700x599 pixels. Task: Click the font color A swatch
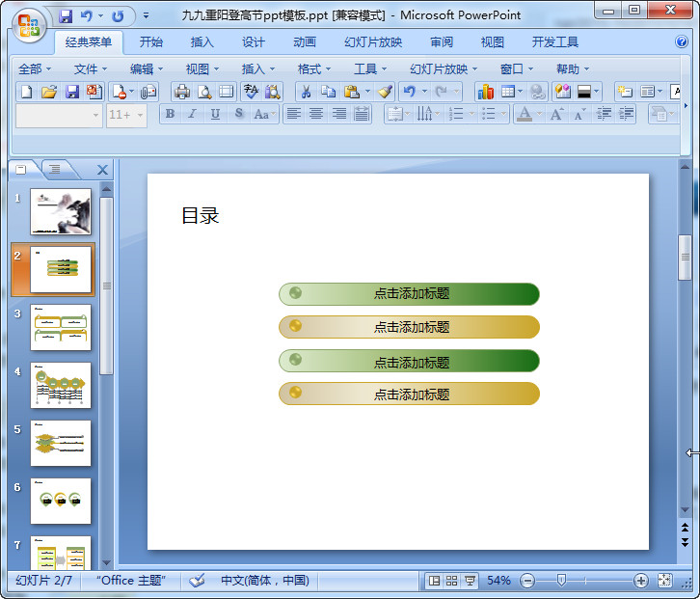(x=525, y=115)
